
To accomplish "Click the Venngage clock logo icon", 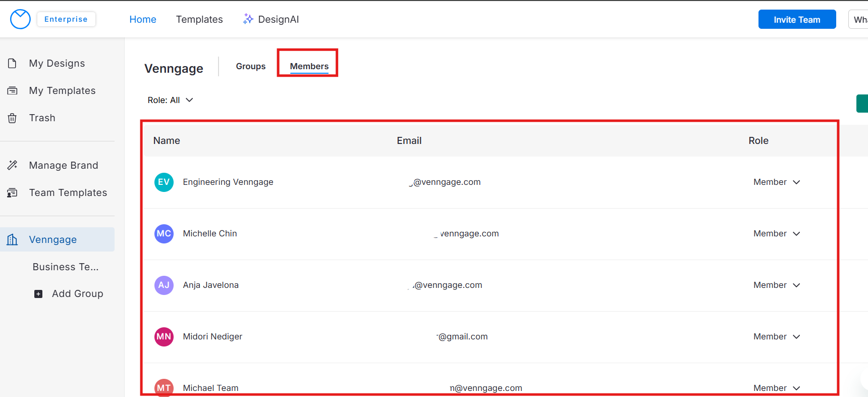I will coord(20,19).
